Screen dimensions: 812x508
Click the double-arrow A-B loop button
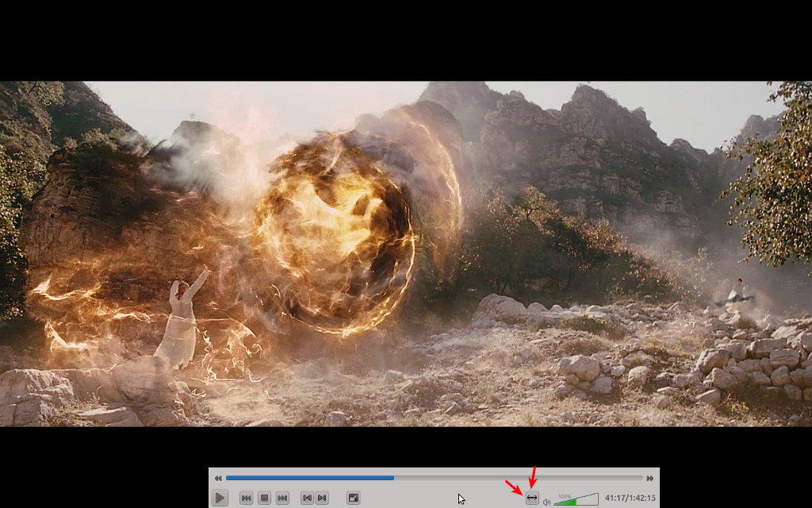[x=532, y=498]
